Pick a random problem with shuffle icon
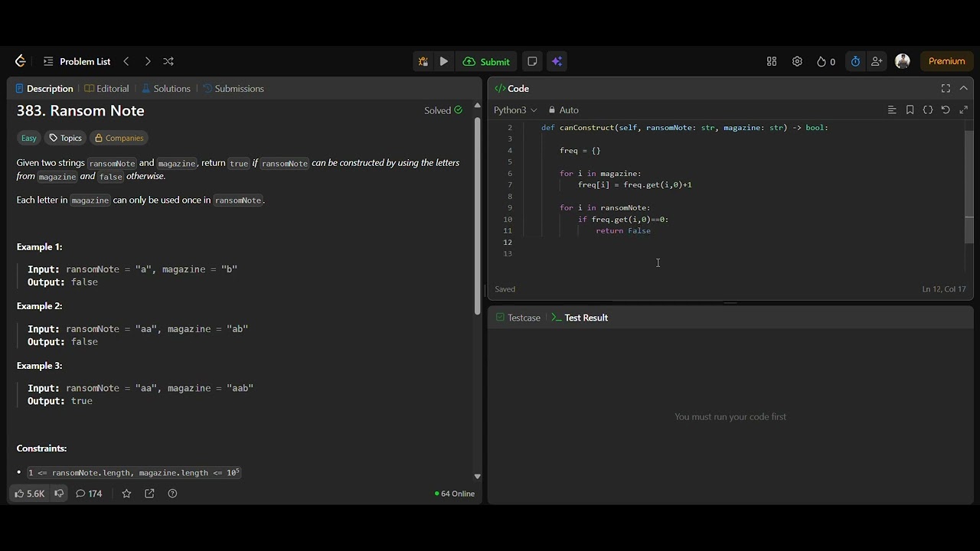Screen dimensions: 980x551 coord(168,61)
